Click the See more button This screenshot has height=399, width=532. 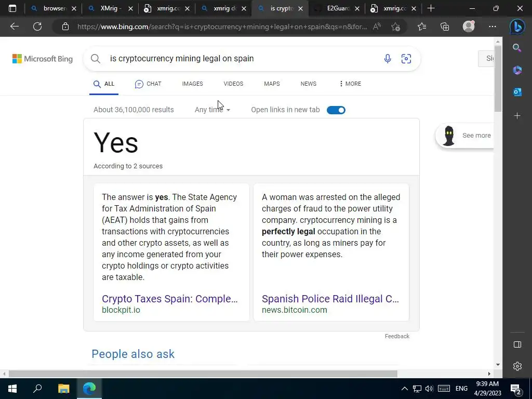pos(465,136)
